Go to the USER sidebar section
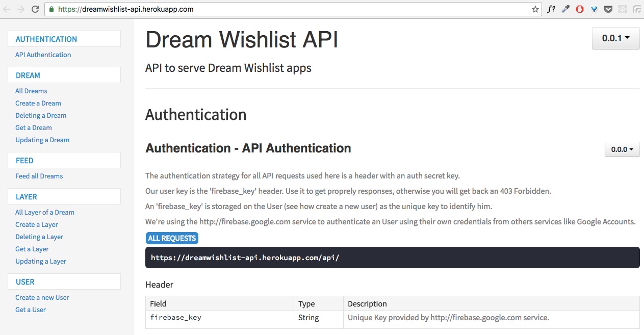Screen dimensions: 644x335 [64, 282]
